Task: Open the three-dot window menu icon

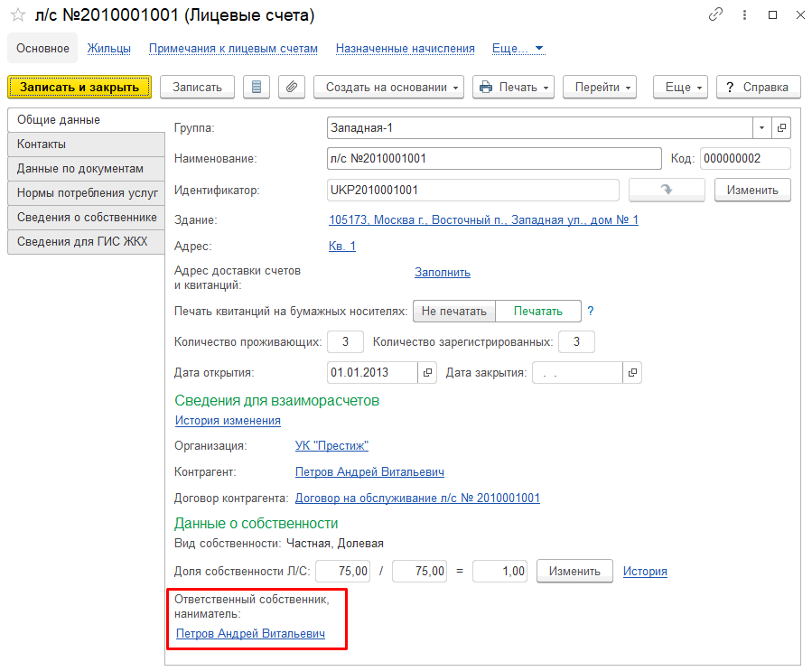Action: [x=744, y=15]
